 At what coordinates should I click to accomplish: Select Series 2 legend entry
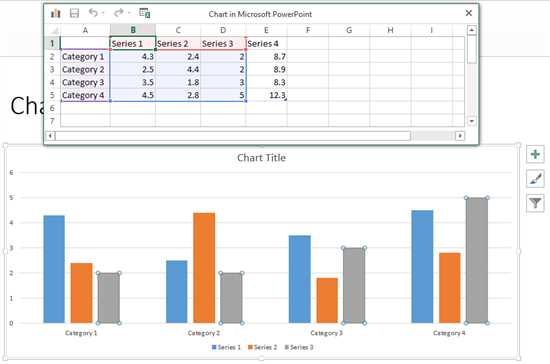(x=262, y=347)
